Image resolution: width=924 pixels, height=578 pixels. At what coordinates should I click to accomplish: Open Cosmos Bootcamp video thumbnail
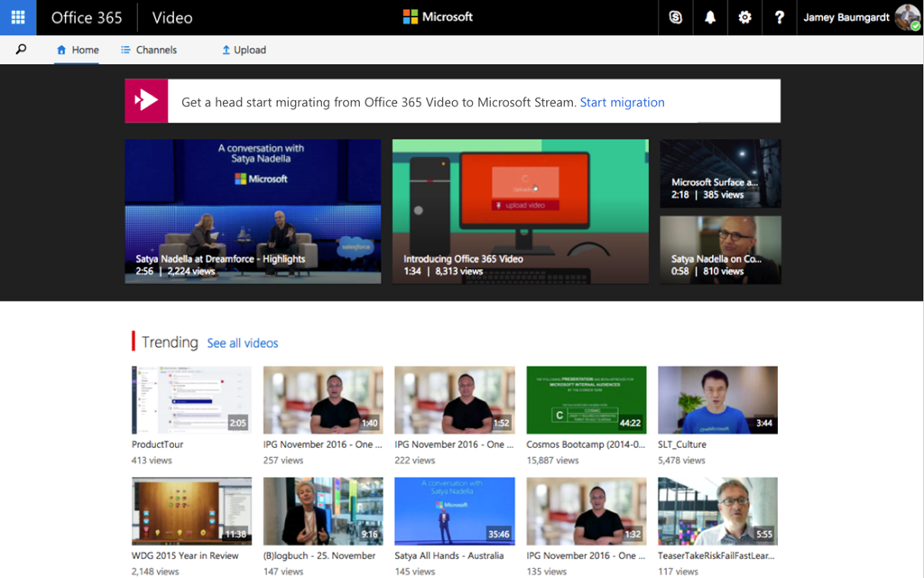[586, 400]
